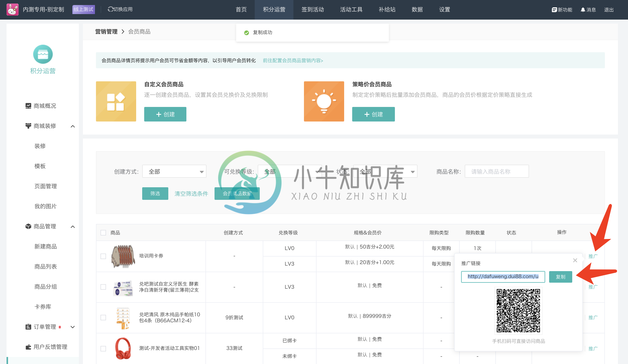The image size is (628, 364).
Task: Click the 会员商品数据 button
Action: coord(237,194)
